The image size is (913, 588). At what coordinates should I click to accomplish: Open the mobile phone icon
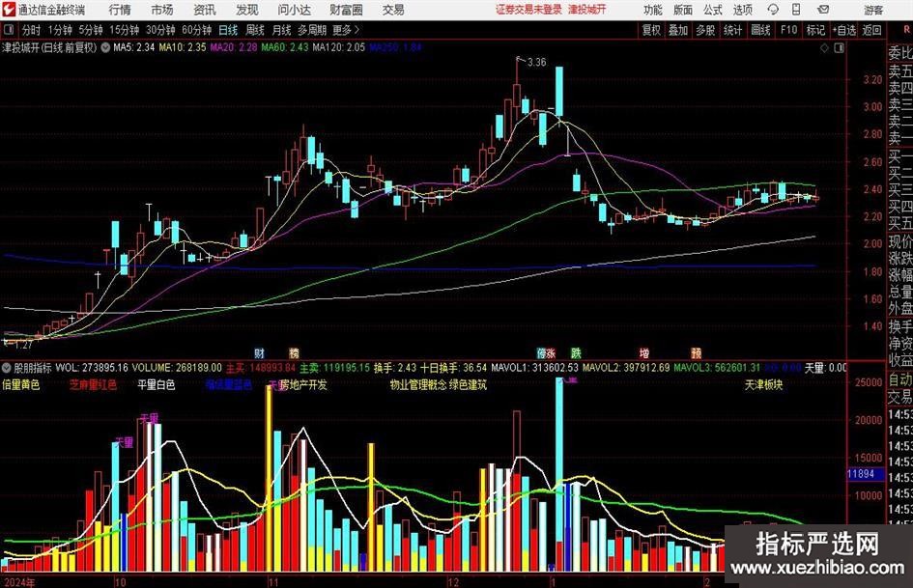pyautogui.click(x=796, y=10)
